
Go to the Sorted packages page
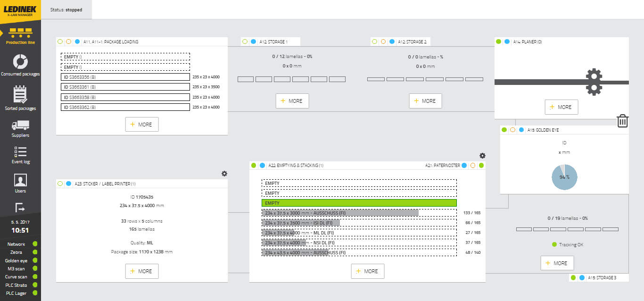[x=20, y=98]
